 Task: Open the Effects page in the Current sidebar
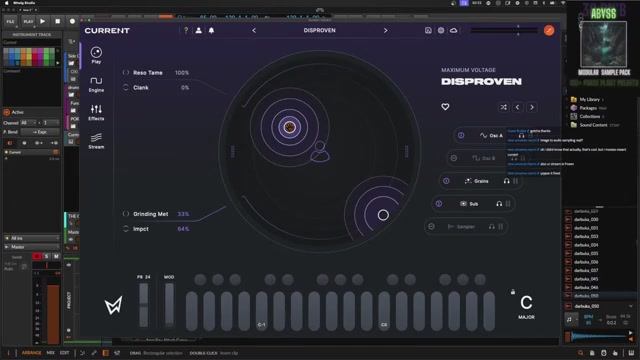coord(96,112)
